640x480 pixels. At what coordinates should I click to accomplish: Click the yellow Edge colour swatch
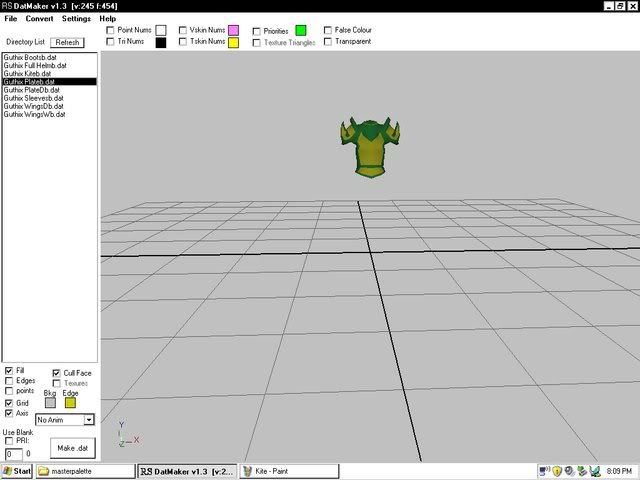[70, 403]
